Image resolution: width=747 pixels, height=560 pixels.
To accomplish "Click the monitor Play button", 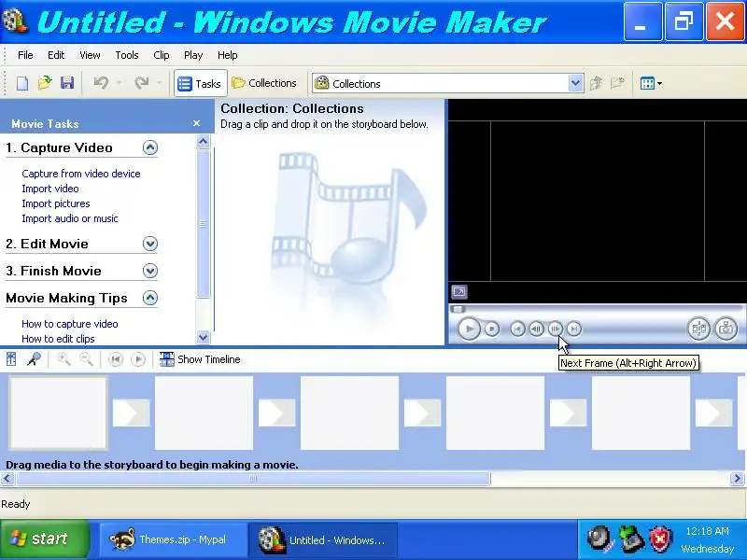I will click(469, 329).
